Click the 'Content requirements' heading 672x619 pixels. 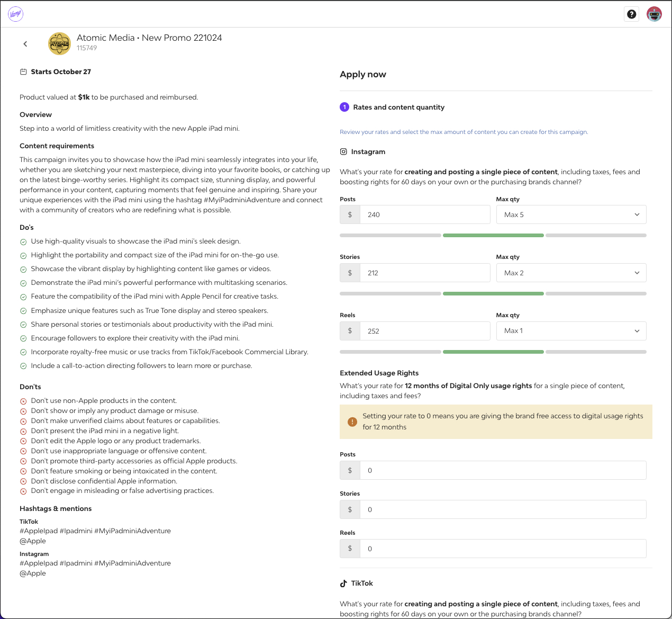pyautogui.click(x=57, y=146)
